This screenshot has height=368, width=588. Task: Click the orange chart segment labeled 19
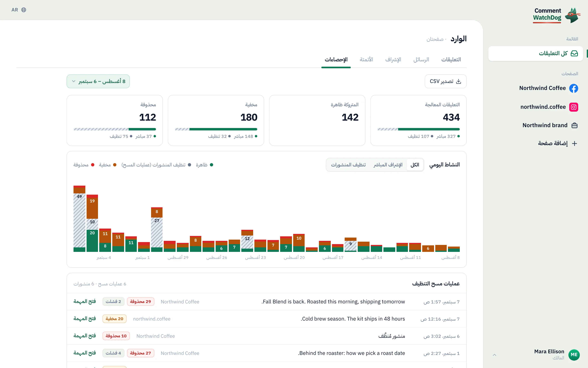click(92, 208)
